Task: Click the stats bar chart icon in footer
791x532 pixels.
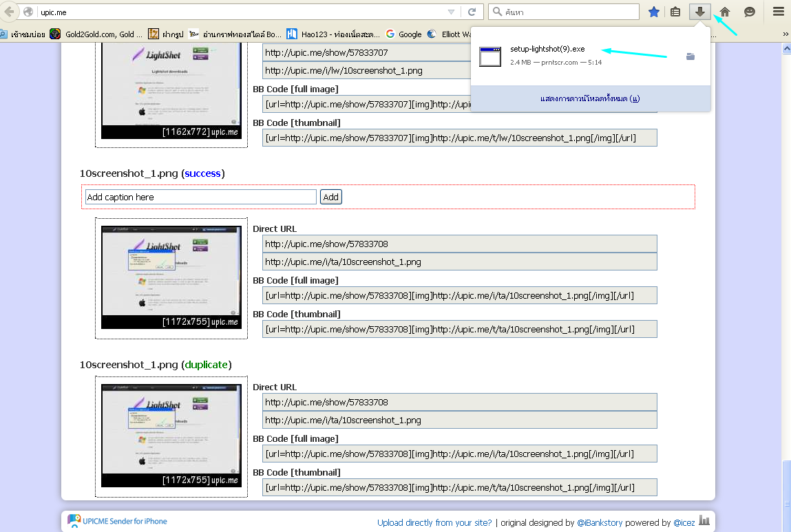Action: (x=704, y=521)
